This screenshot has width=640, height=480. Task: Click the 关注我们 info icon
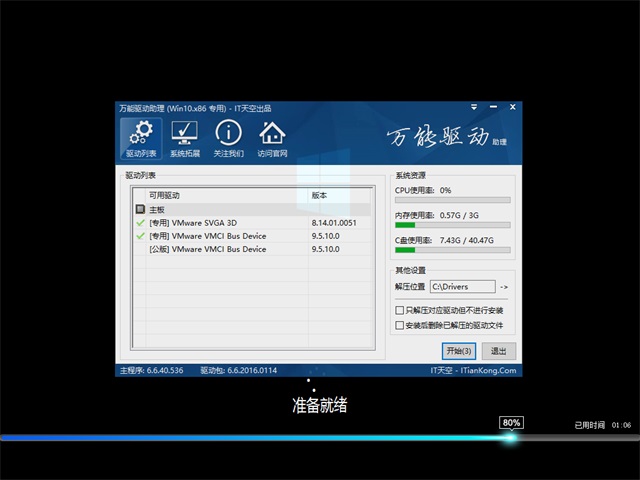coord(228,138)
